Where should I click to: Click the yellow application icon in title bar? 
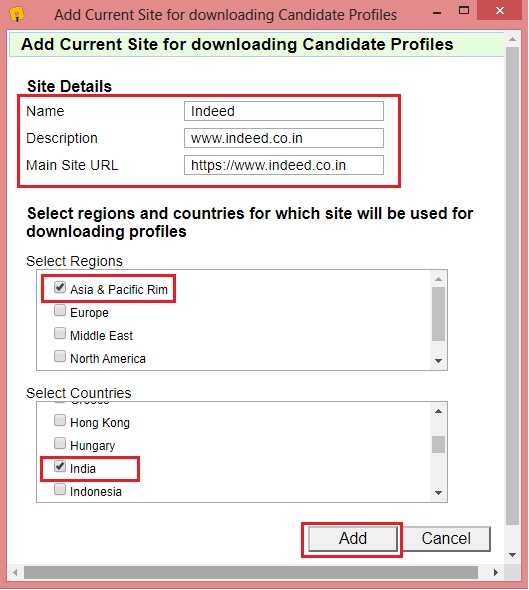[17, 14]
